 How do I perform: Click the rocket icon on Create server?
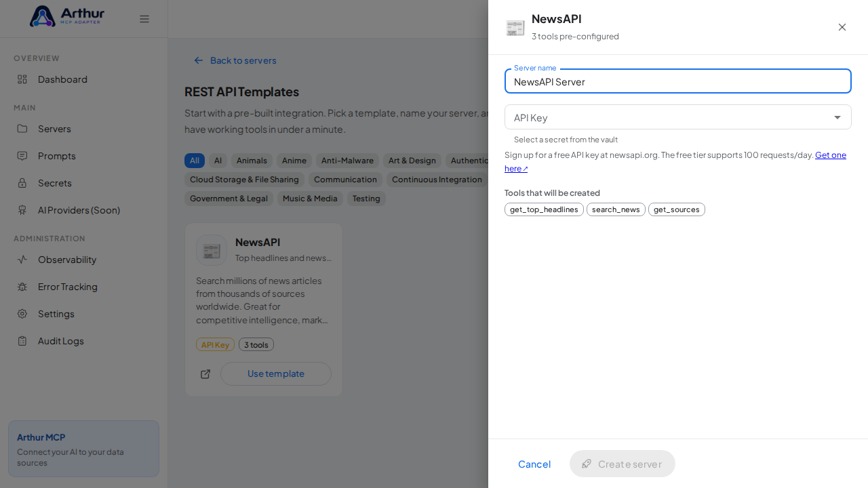[x=587, y=464]
